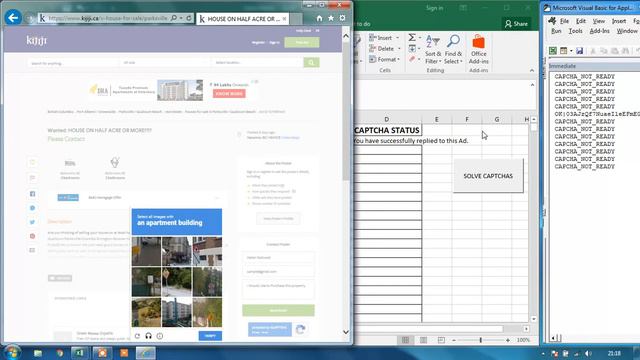The height and width of the screenshot is (360, 640).
Task: Open VBA View menu
Action: 599,21
